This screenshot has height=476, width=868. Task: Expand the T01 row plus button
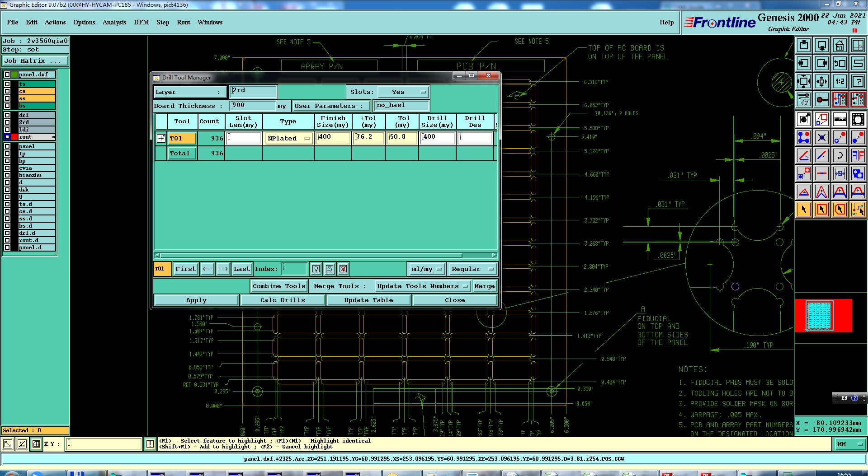pyautogui.click(x=161, y=138)
